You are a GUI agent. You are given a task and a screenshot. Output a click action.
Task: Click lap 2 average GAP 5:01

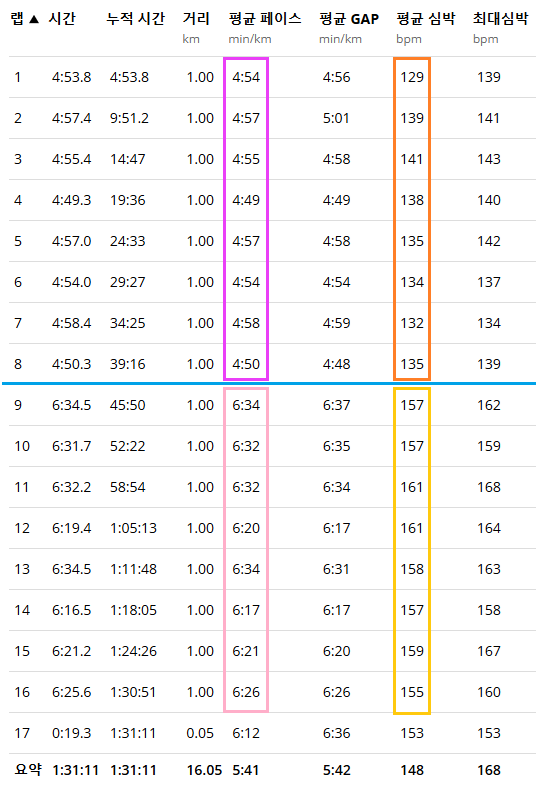pos(336,118)
